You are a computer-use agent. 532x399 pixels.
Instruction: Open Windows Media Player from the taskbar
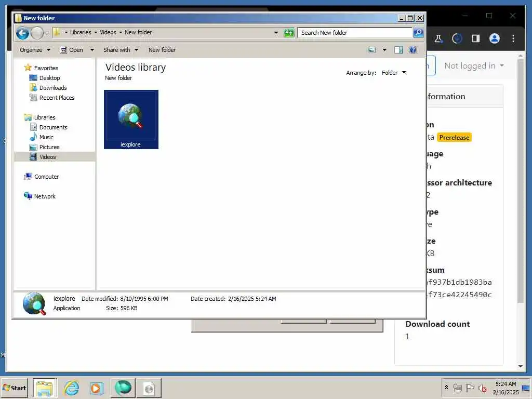[96, 388]
